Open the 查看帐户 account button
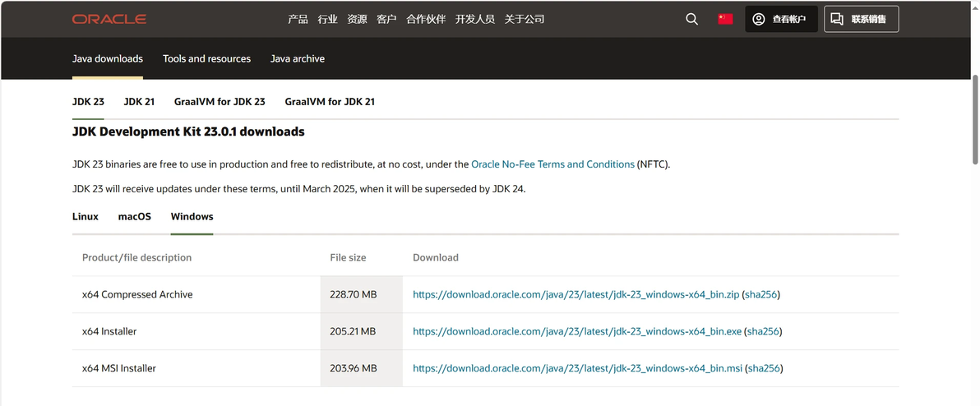 tap(781, 19)
